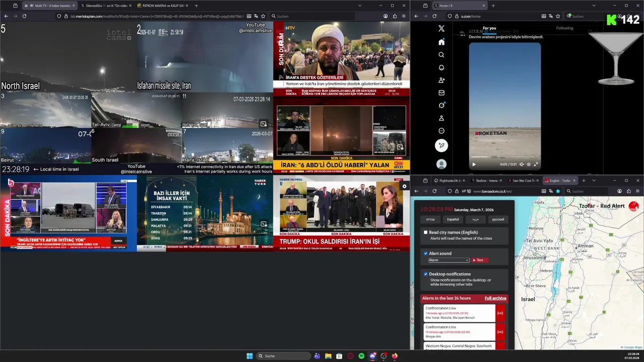Open the Alarm sound dropdown
The image size is (644, 362).
tap(449, 260)
